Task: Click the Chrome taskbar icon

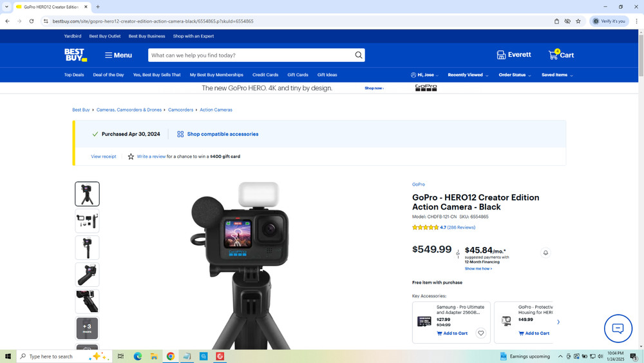Action: [x=171, y=357]
